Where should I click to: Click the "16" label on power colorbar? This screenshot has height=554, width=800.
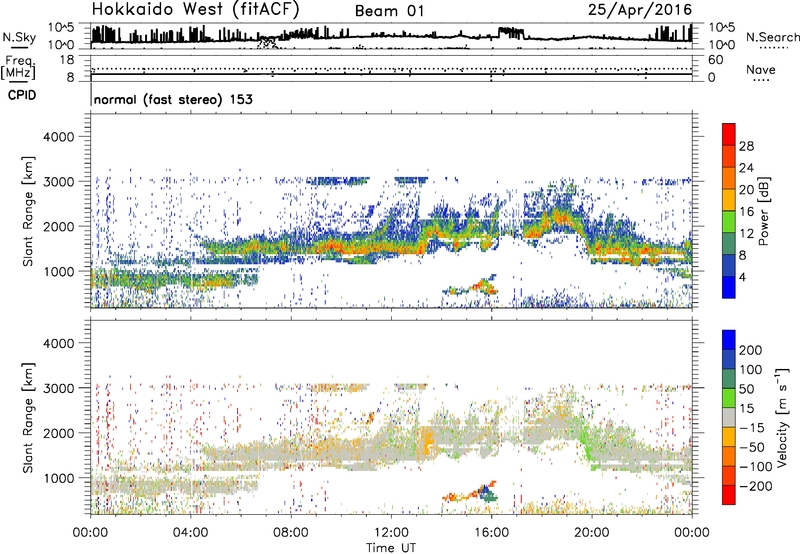[746, 212]
